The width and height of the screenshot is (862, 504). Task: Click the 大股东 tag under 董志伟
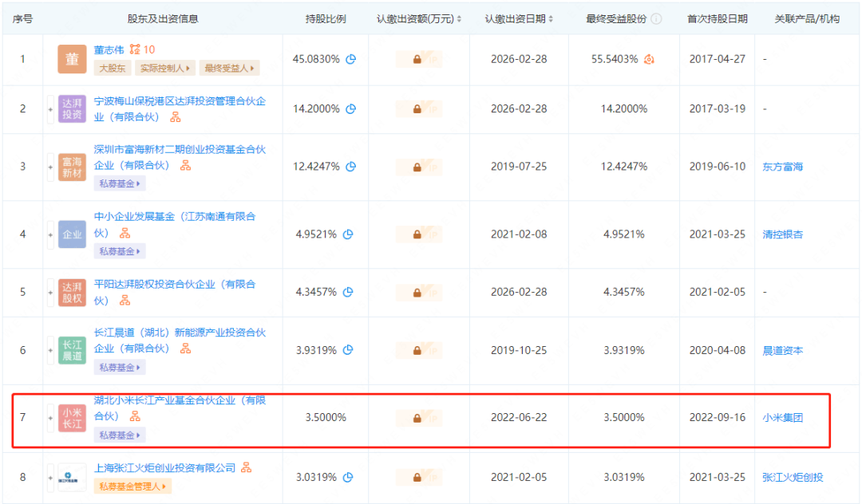[x=113, y=69]
